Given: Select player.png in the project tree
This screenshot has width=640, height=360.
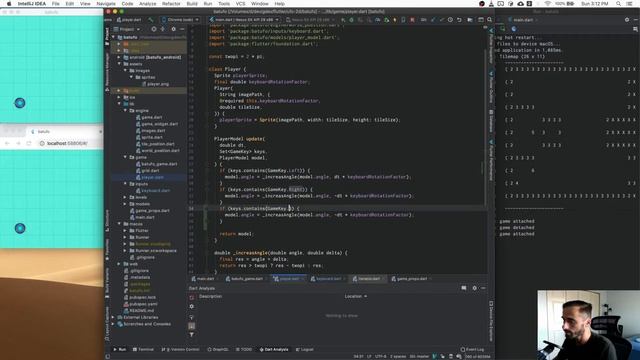Looking at the screenshot, I should [155, 84].
